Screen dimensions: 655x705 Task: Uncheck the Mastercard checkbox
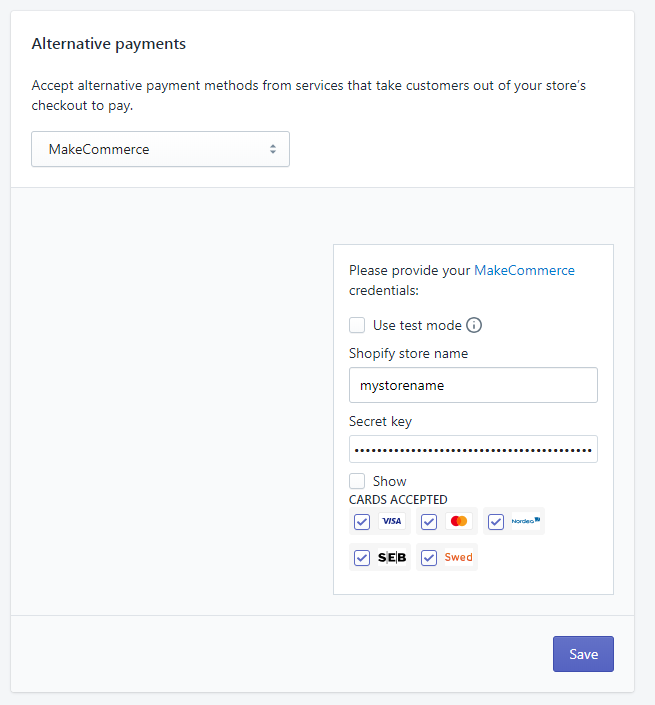(x=429, y=522)
